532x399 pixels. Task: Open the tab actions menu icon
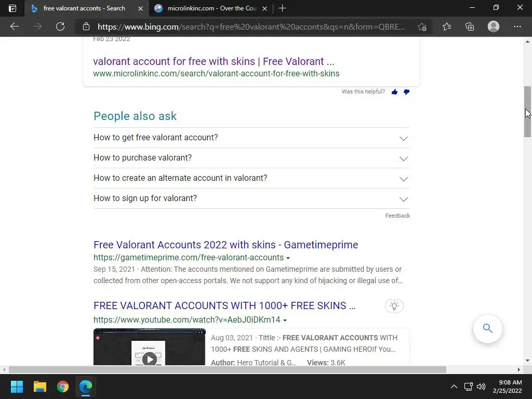tap(12, 8)
